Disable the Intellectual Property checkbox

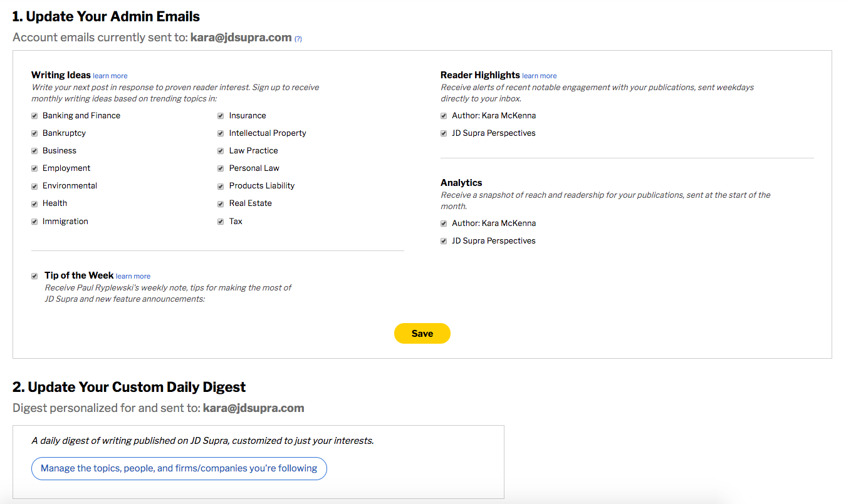221,133
